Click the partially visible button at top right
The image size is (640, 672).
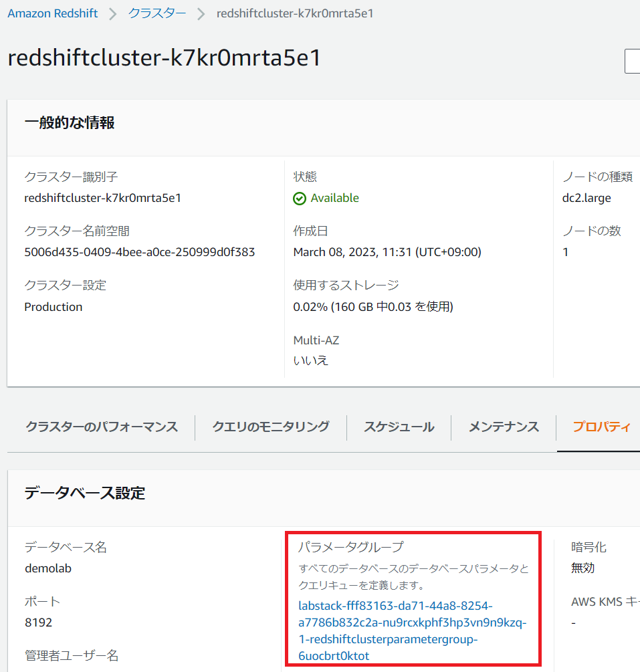(x=632, y=61)
